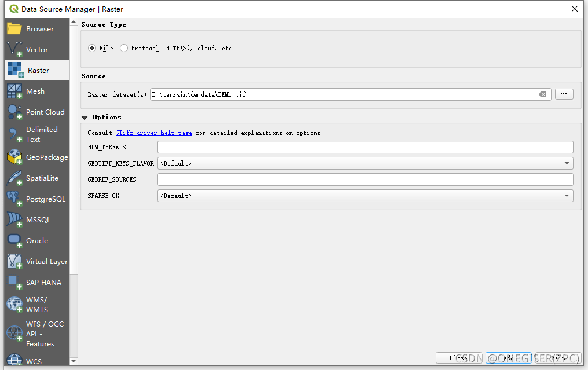
Task: Select the SpatiaLite feather icon
Action: pos(14,178)
